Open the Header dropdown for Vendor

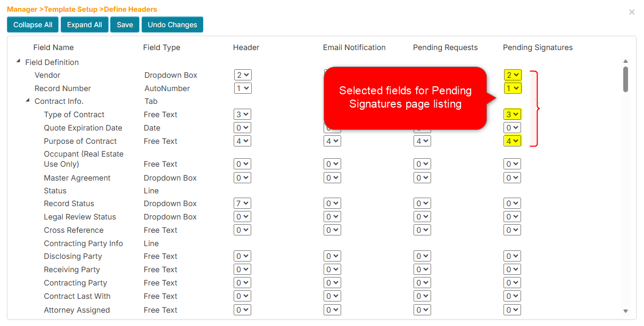pyautogui.click(x=243, y=75)
